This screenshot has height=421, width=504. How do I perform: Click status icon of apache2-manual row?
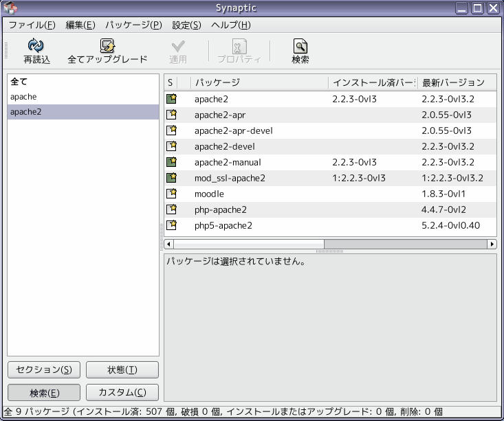pos(172,162)
